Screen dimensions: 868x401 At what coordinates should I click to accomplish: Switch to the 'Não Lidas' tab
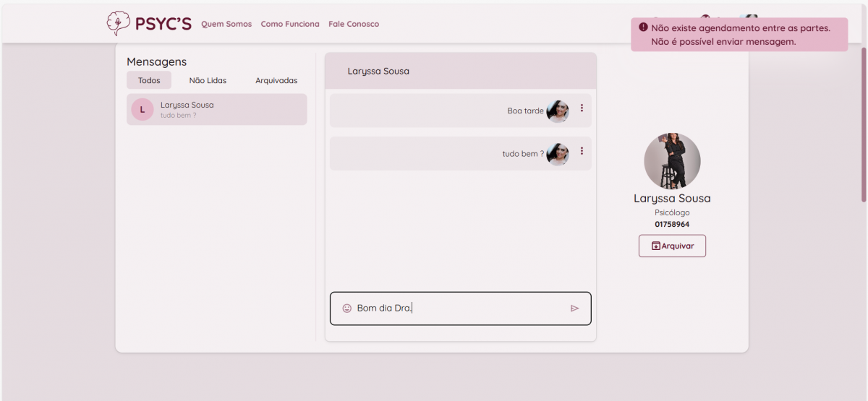208,80
